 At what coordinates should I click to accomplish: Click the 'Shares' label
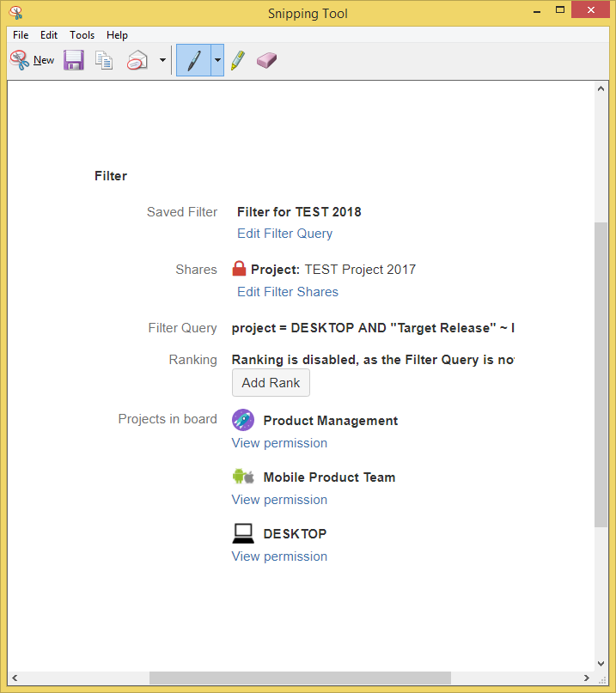[x=197, y=270]
